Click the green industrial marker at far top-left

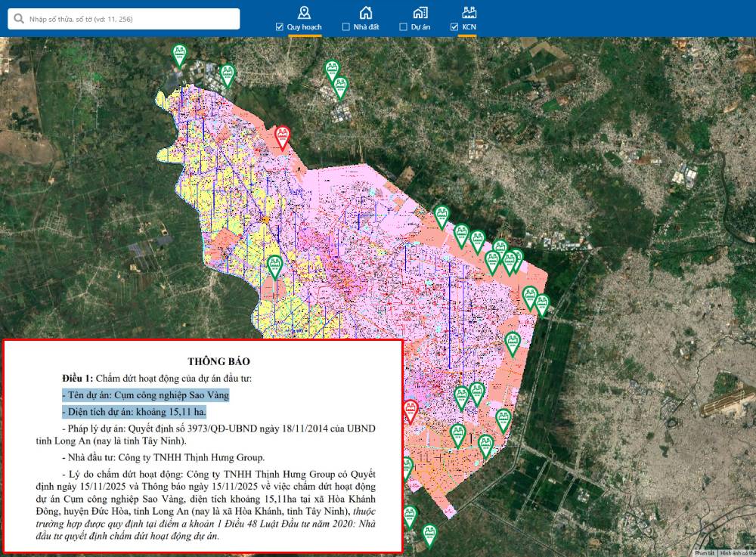(x=179, y=55)
